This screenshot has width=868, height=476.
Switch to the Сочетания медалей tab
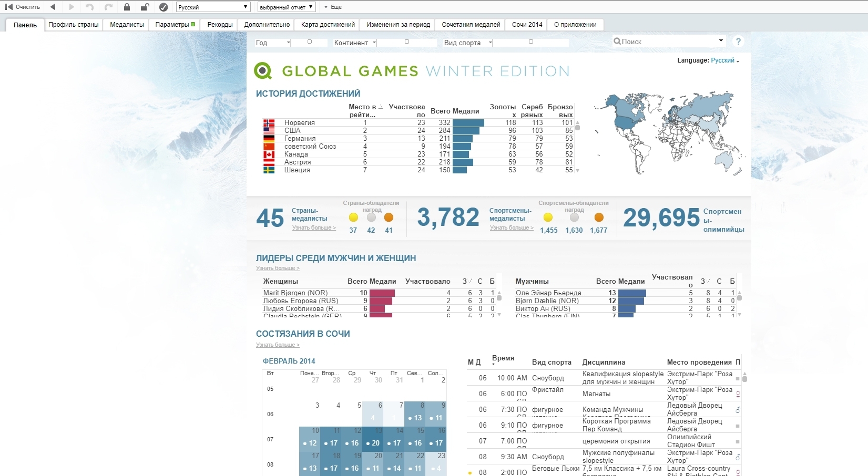[x=471, y=25]
